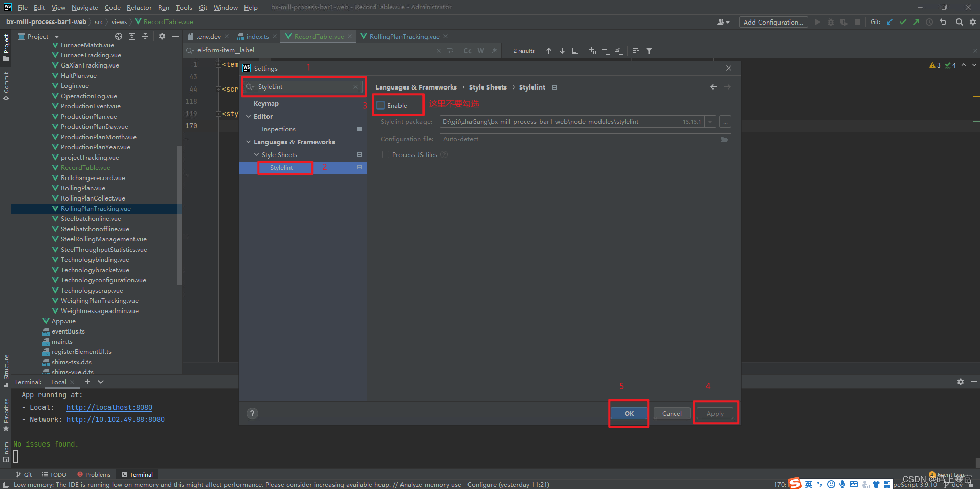This screenshot has height=489, width=980.
Task: Check the Enable checkbox for Stylelint
Action: pyautogui.click(x=381, y=105)
